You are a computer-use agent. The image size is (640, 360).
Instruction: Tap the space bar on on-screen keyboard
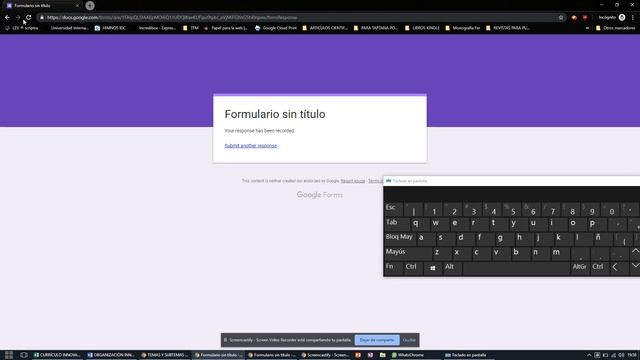516,268
